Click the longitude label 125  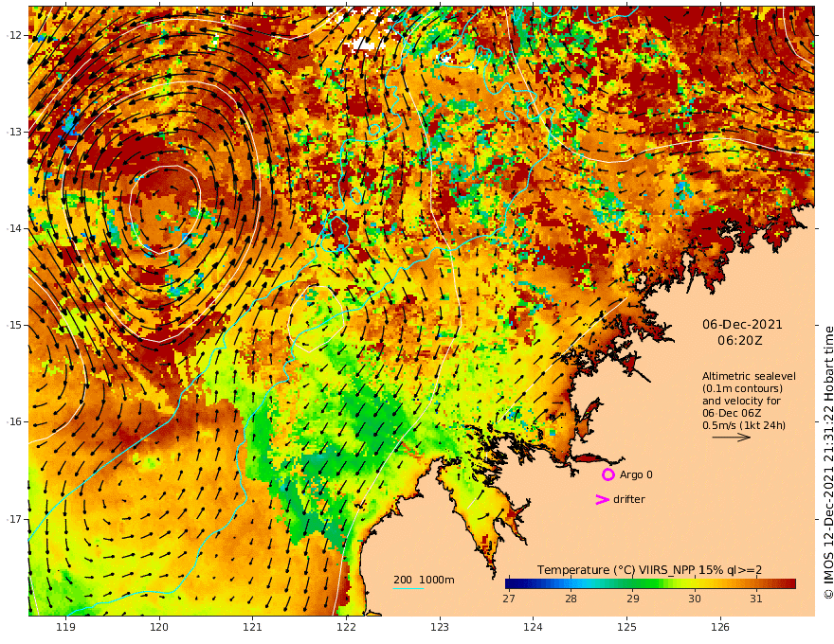click(x=627, y=627)
